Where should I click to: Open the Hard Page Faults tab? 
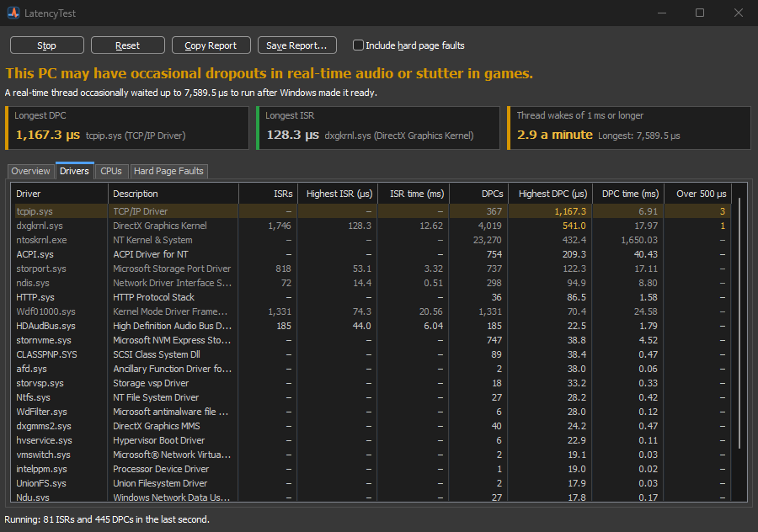pos(168,171)
